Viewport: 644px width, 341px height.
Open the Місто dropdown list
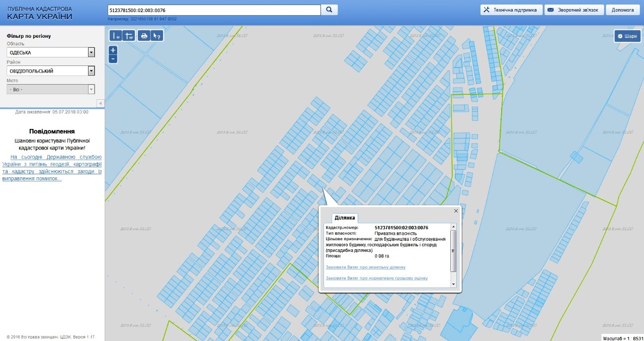tap(91, 89)
